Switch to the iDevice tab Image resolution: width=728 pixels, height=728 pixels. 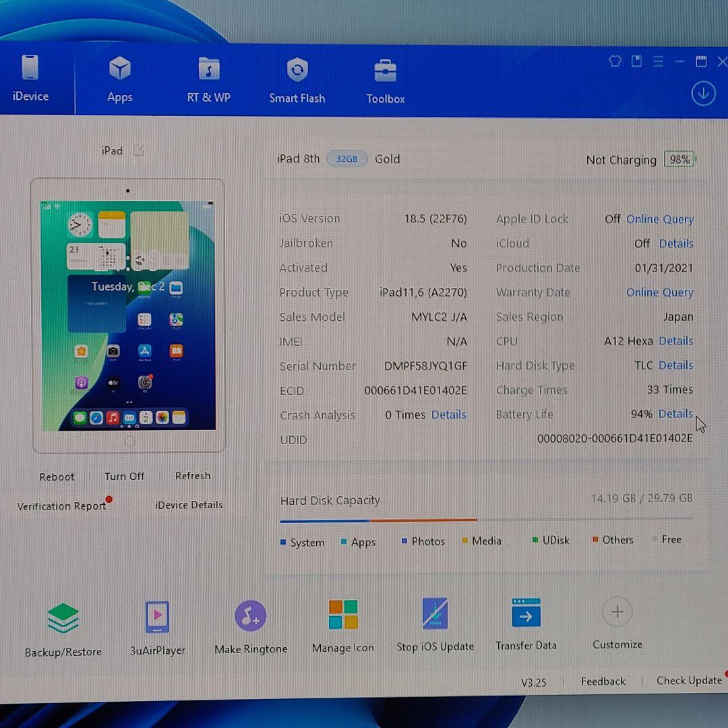point(30,80)
